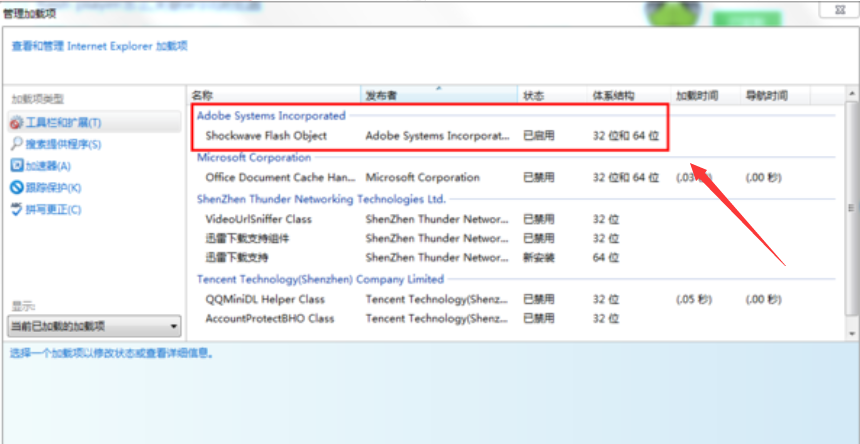
Task: Click the publisher cell of Office Document Cache
Action: pyautogui.click(x=422, y=178)
